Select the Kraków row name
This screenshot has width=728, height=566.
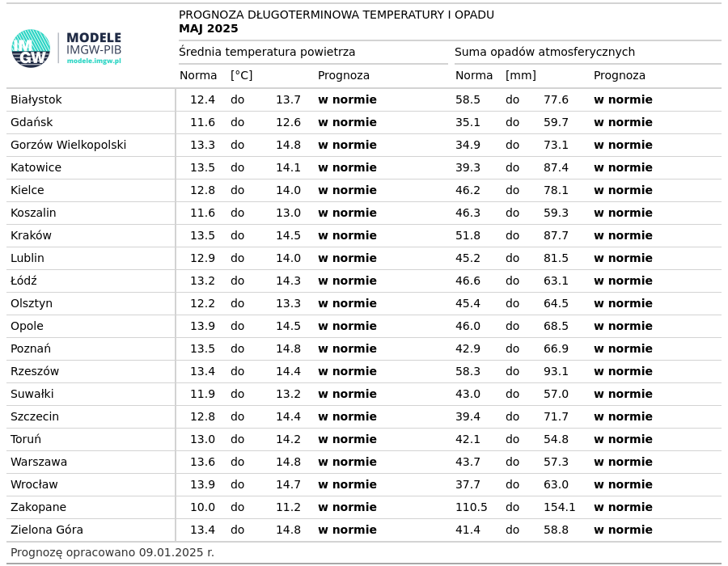click(31, 235)
